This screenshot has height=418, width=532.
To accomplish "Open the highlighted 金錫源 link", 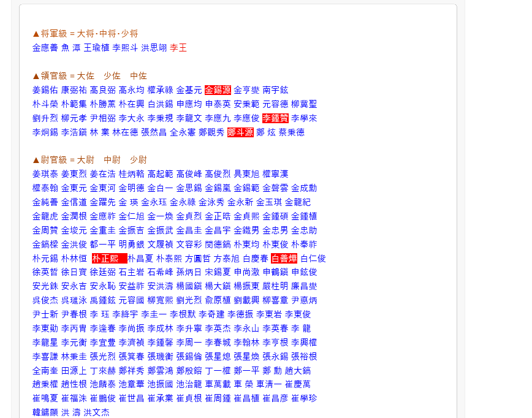I will 218,90.
